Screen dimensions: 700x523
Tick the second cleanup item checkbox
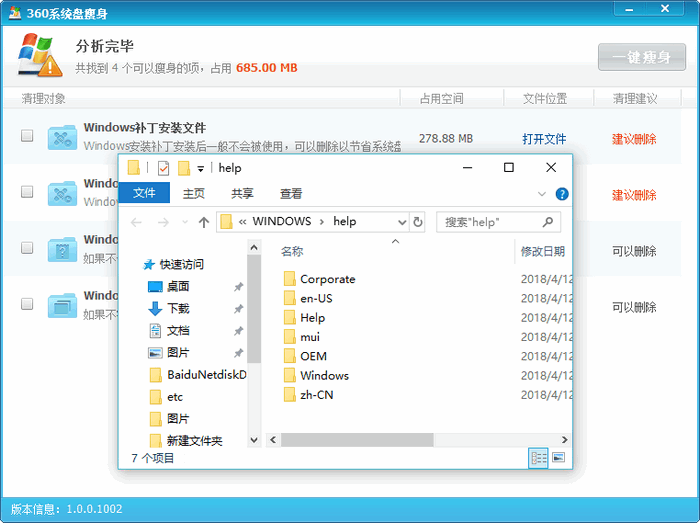tap(27, 192)
